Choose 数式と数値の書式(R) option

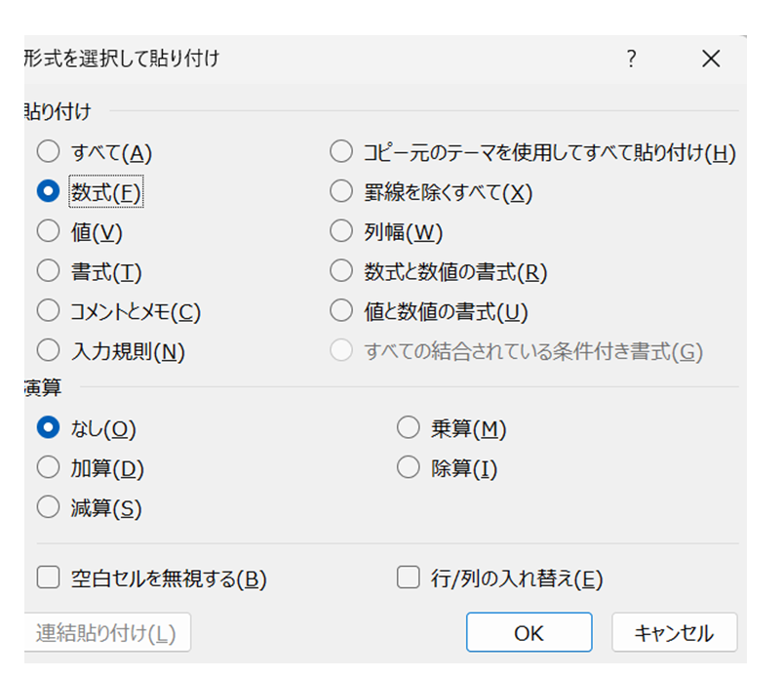click(340, 271)
